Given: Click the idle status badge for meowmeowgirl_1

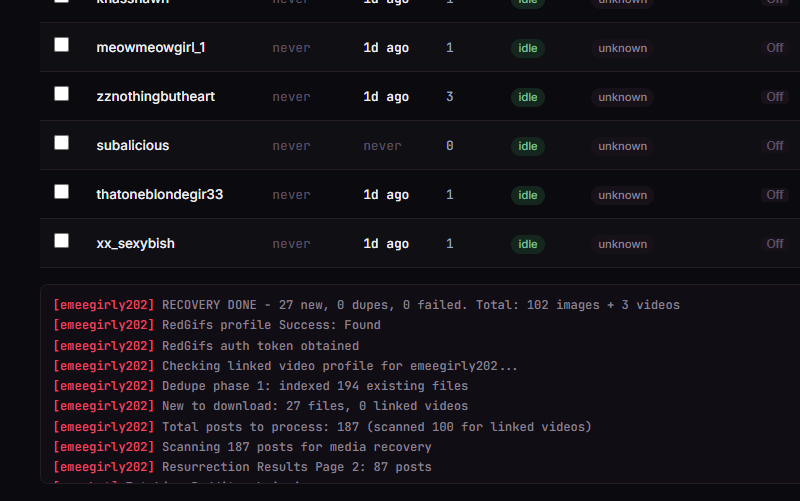Looking at the screenshot, I should [x=528, y=48].
